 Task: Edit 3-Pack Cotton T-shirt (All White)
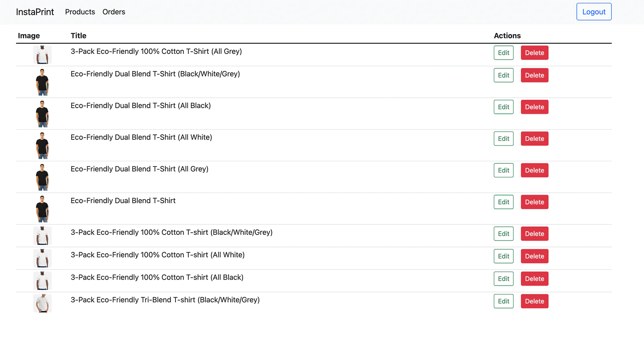504,256
